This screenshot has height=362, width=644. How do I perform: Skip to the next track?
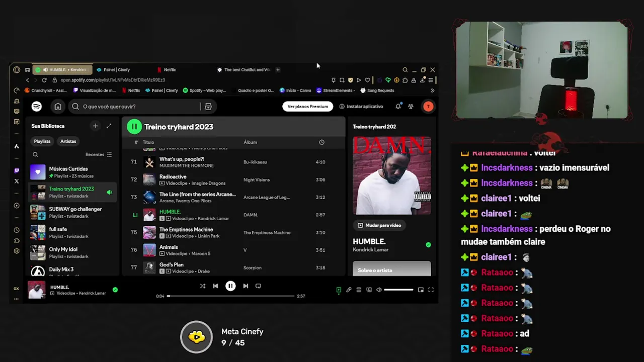246,286
